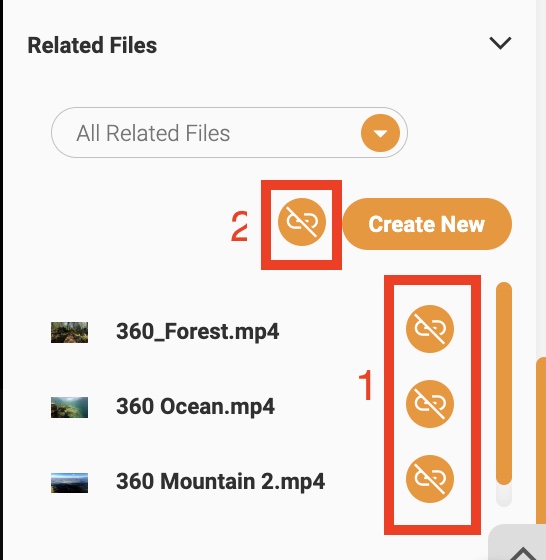This screenshot has width=546, height=560.
Task: Click the up chevron at bottom corner
Action: point(522,553)
